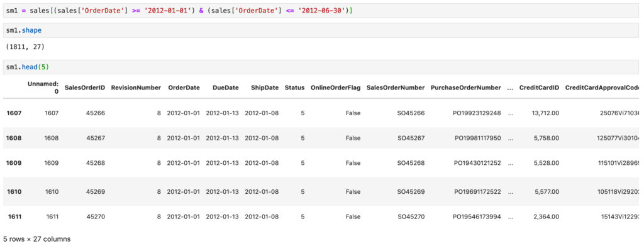Click the PurchaseOrderNumber column header
Image resolution: width=644 pixels, height=248 pixels.
point(466,87)
